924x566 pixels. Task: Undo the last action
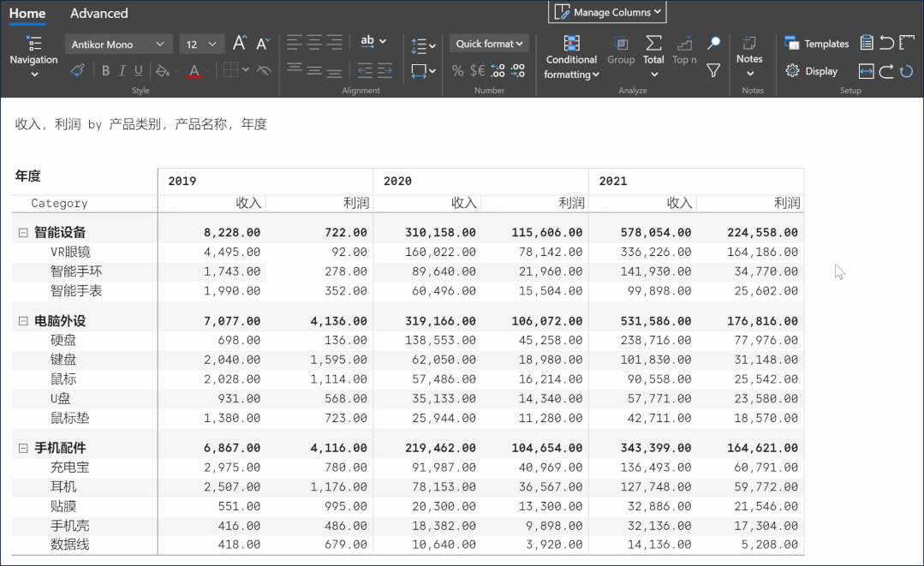tap(886, 43)
